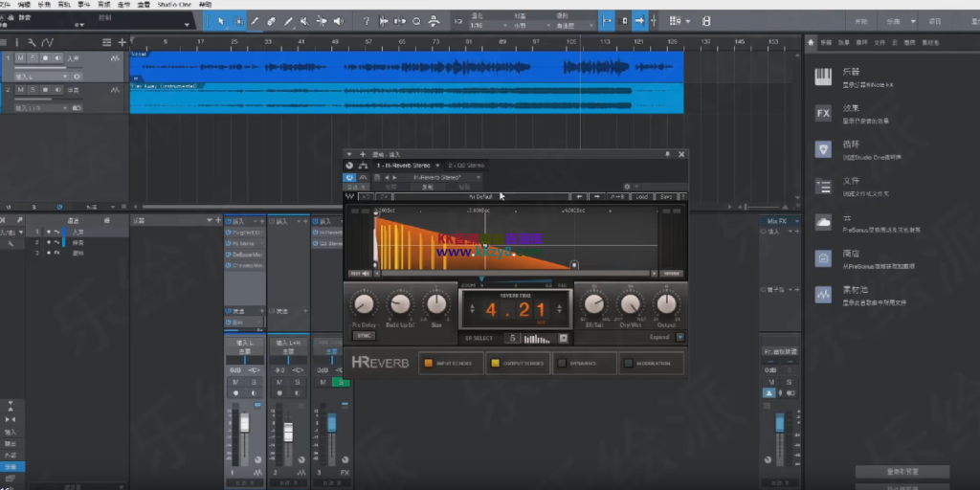
Task: Select the Paint tool
Action: [x=288, y=21]
